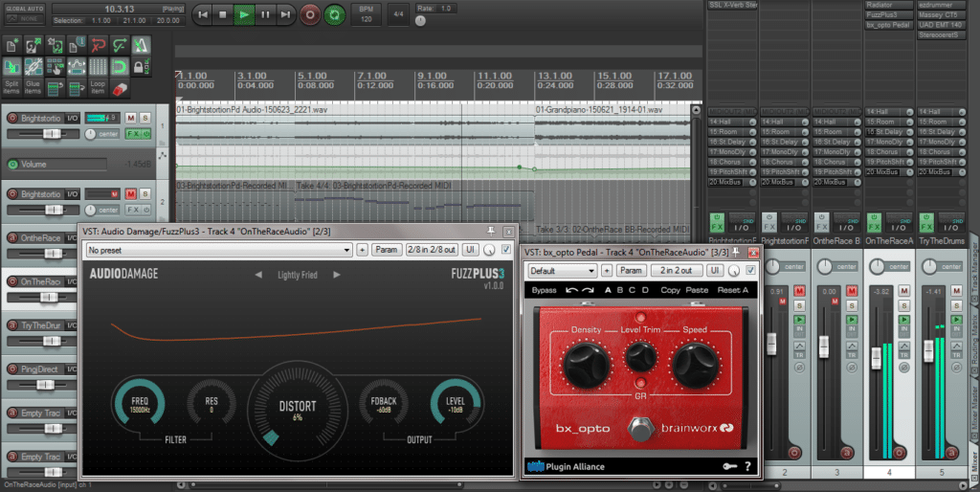This screenshot has width=980, height=492.
Task: Click the Loop item toolbar button
Action: tap(99, 87)
